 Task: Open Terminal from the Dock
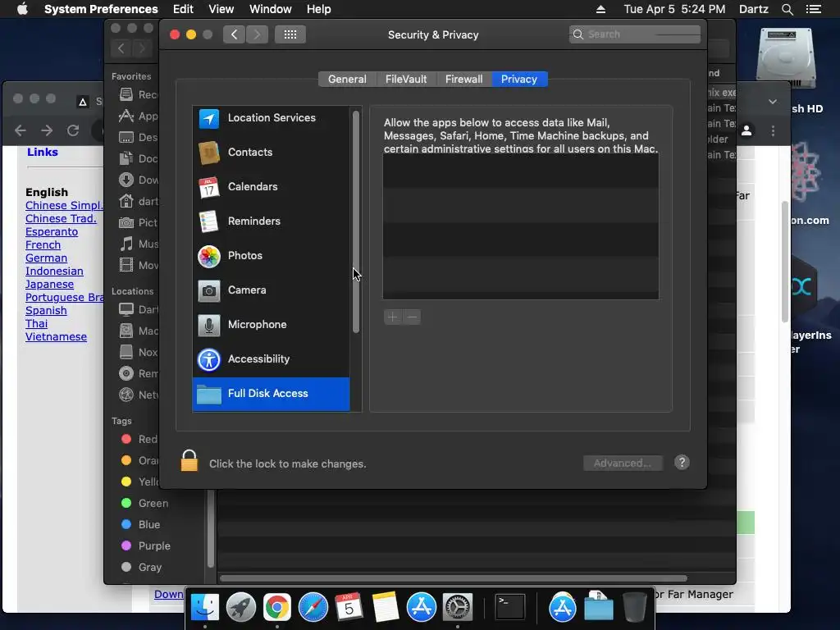[x=509, y=608]
